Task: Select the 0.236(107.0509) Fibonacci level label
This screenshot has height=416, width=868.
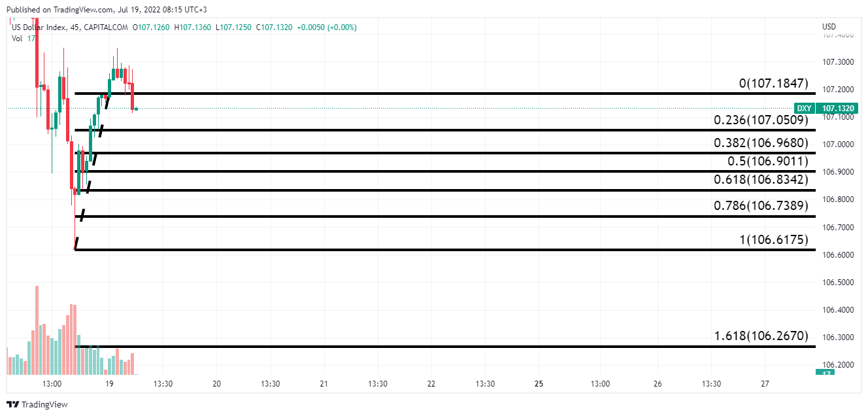Action: (x=761, y=120)
